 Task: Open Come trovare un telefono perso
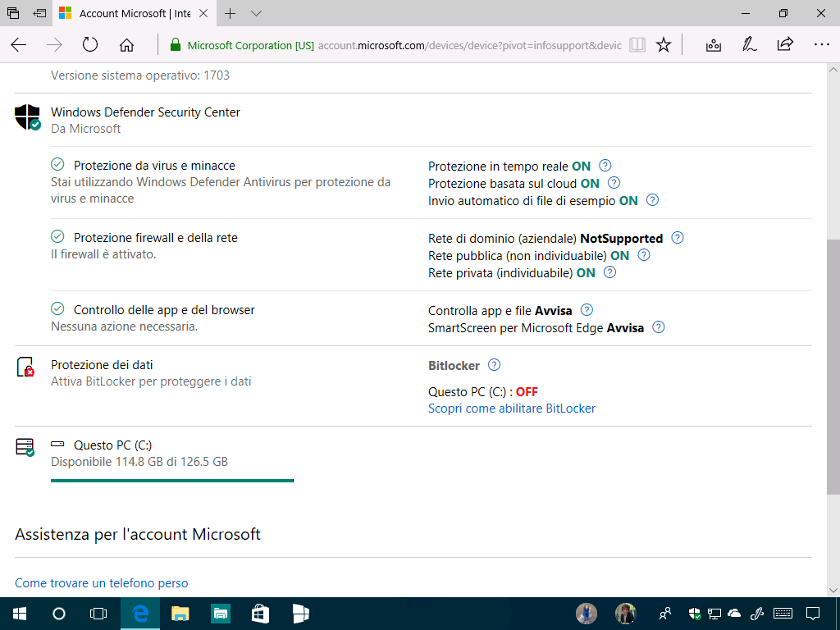(x=101, y=583)
